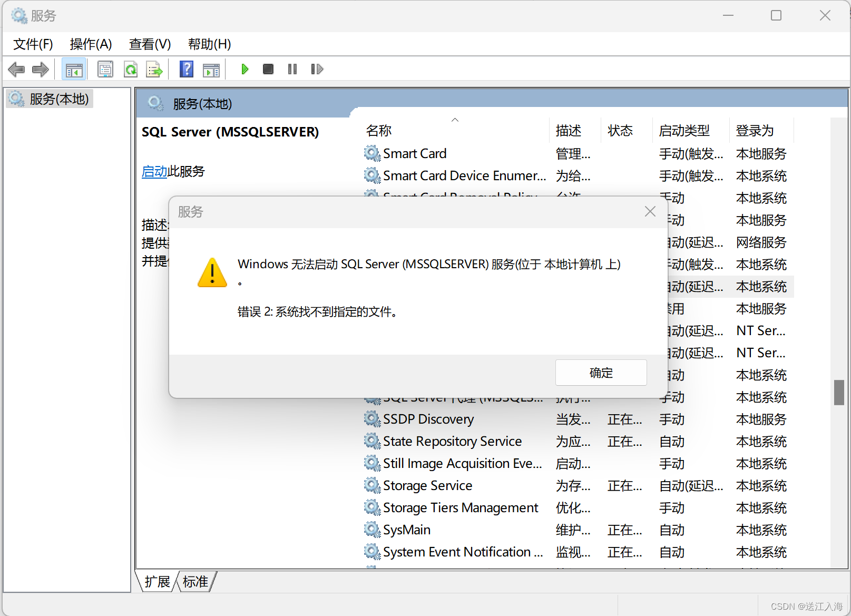Click the 启动 link to start service
This screenshot has height=616, width=851.
click(154, 171)
